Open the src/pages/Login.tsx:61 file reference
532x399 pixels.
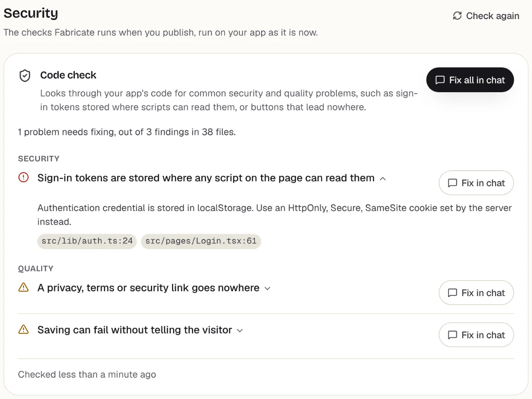click(x=201, y=241)
